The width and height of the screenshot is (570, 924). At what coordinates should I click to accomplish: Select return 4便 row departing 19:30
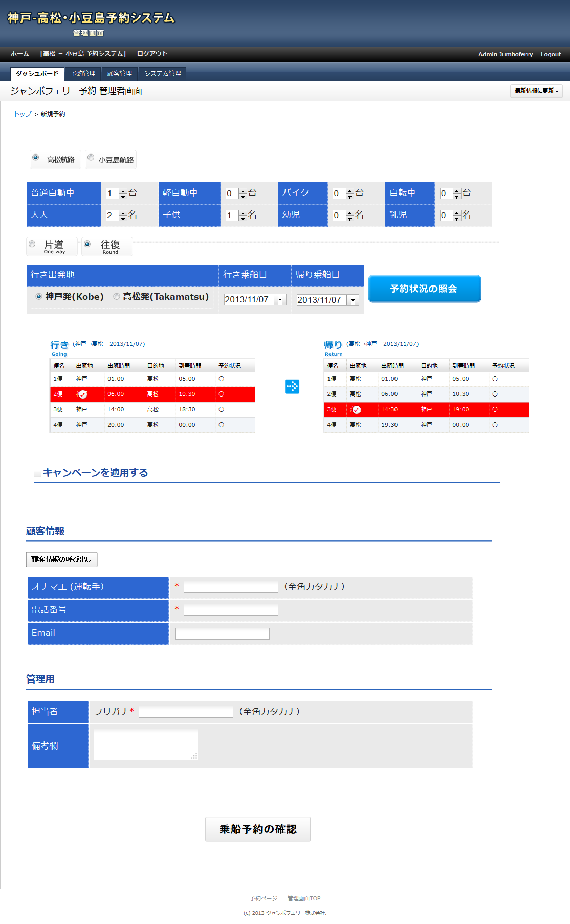pyautogui.click(x=426, y=425)
